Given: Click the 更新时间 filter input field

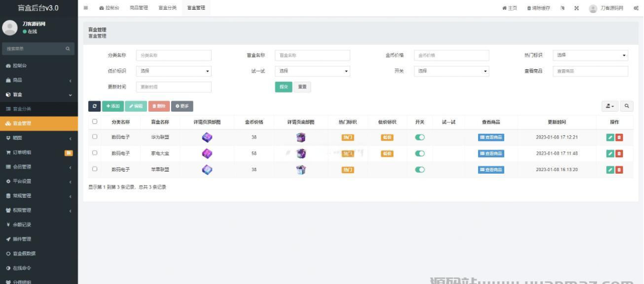Looking at the screenshot, I should [174, 87].
